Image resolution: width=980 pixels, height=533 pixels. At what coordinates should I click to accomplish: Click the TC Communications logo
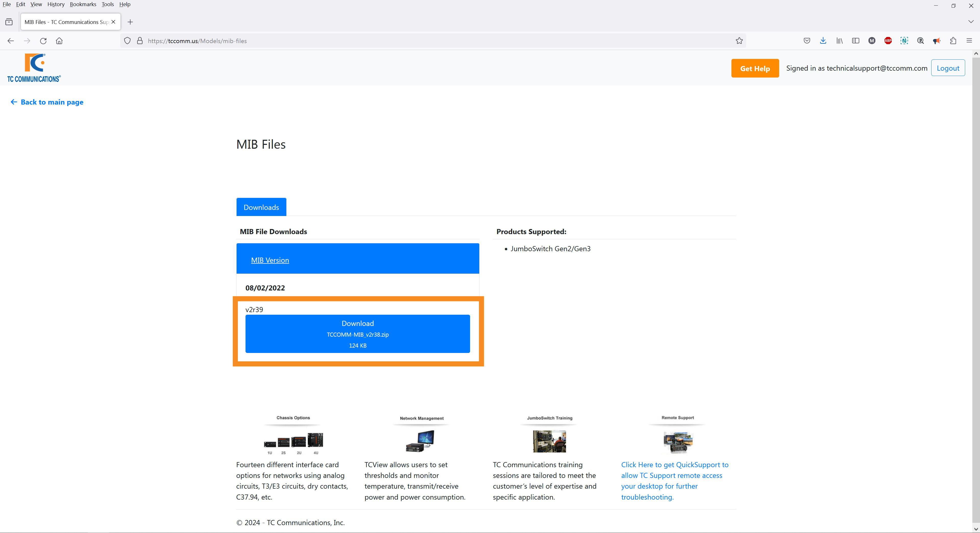tap(34, 68)
